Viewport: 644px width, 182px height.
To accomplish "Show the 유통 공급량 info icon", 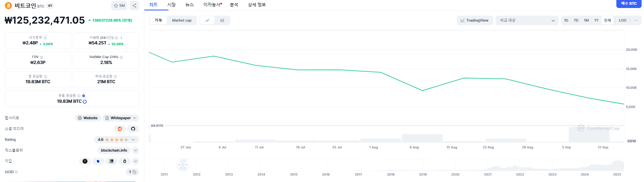I will tap(79, 96).
